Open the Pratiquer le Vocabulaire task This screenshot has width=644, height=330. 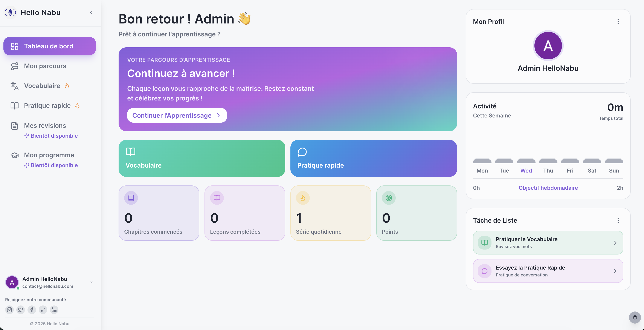548,242
